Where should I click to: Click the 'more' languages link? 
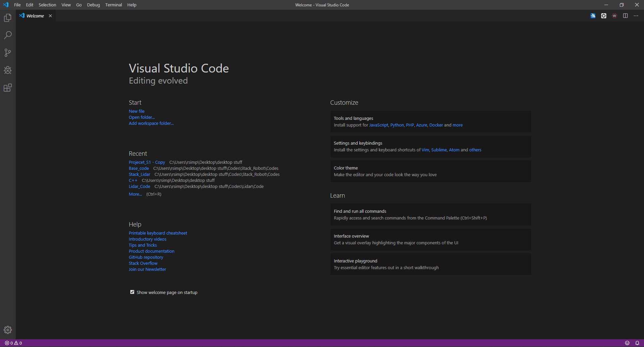point(457,125)
